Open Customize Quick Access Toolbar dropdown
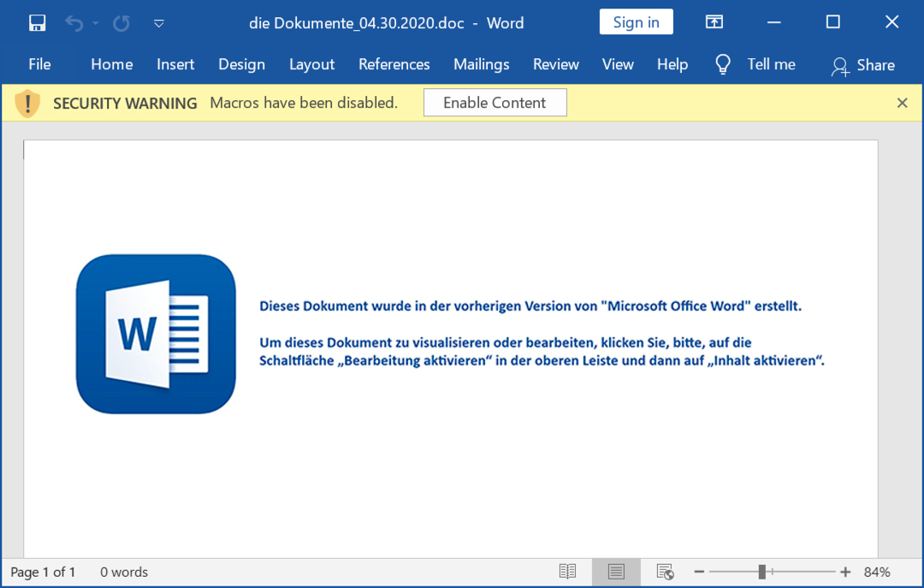This screenshot has height=588, width=924. [x=158, y=24]
